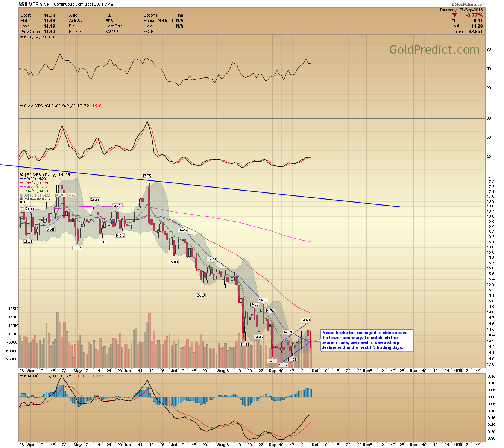Click the Prev Close value 14.40
Screen dimensions: 504x448
[x=49, y=32]
